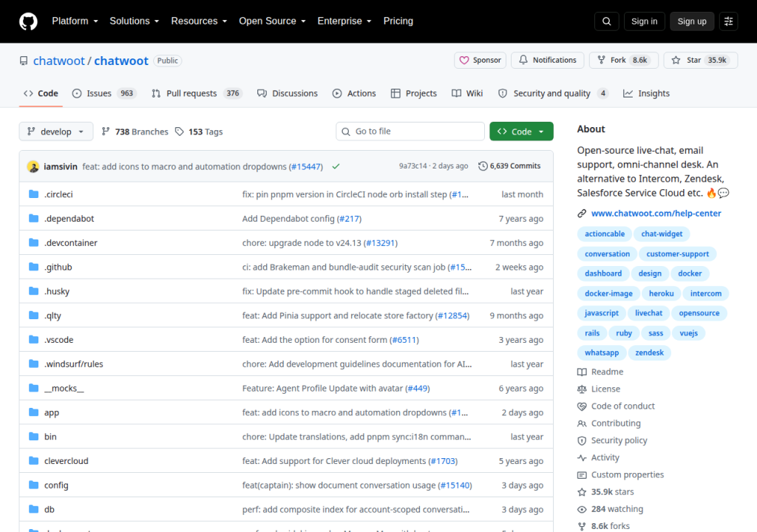Click the Notifications bell button
This screenshot has width=757, height=532.
click(548, 61)
